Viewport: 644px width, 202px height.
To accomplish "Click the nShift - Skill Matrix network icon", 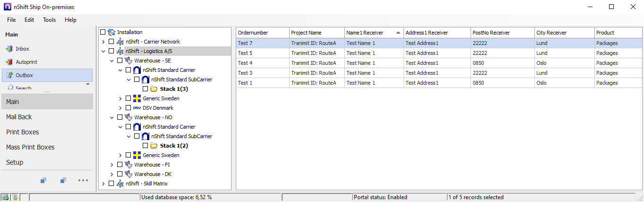I will (120, 184).
